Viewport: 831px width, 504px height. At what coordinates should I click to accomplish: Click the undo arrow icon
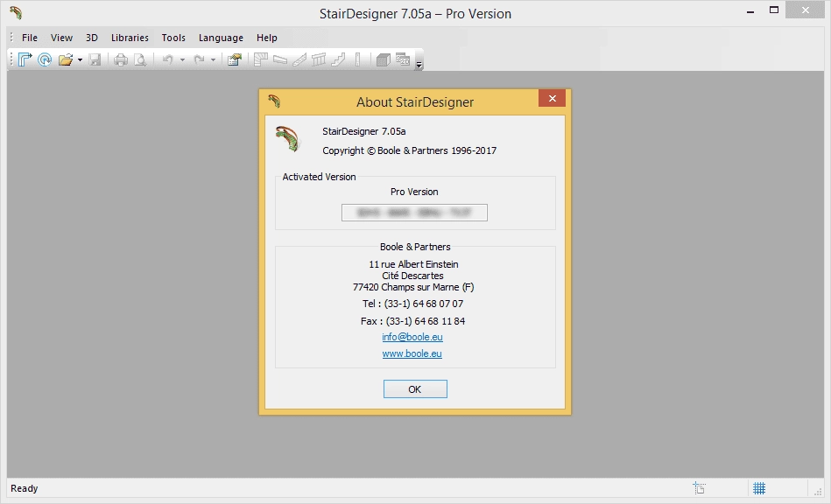click(168, 59)
